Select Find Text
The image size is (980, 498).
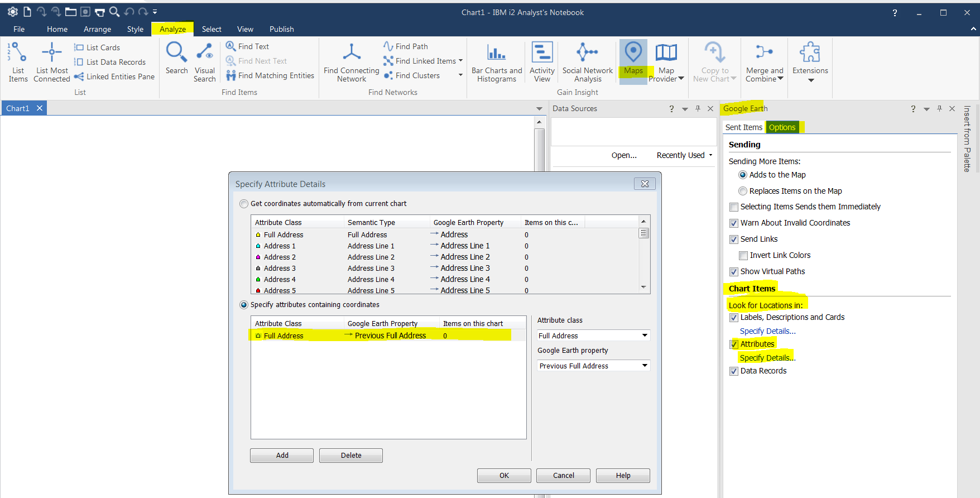point(247,46)
